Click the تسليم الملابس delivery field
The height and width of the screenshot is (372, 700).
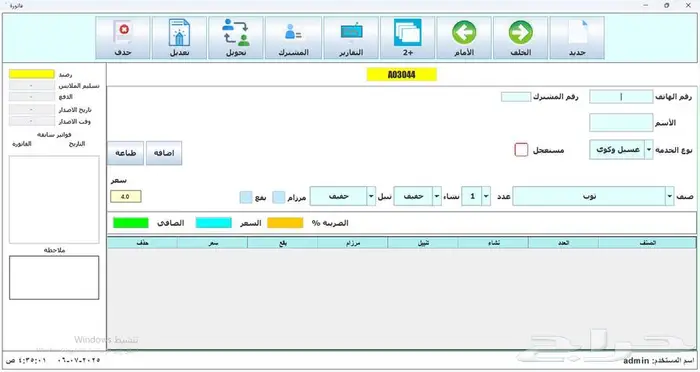tap(32, 85)
